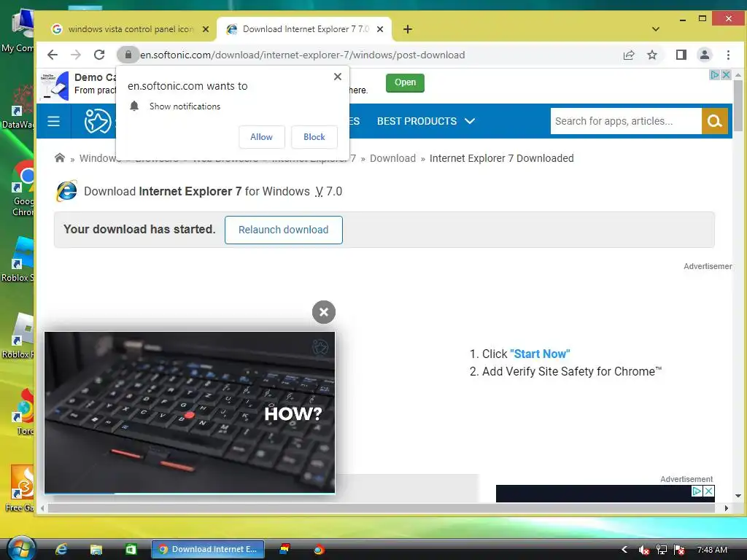This screenshot has height=560, width=747.
Task: Click the Search for apps, articles field
Action: click(x=625, y=121)
